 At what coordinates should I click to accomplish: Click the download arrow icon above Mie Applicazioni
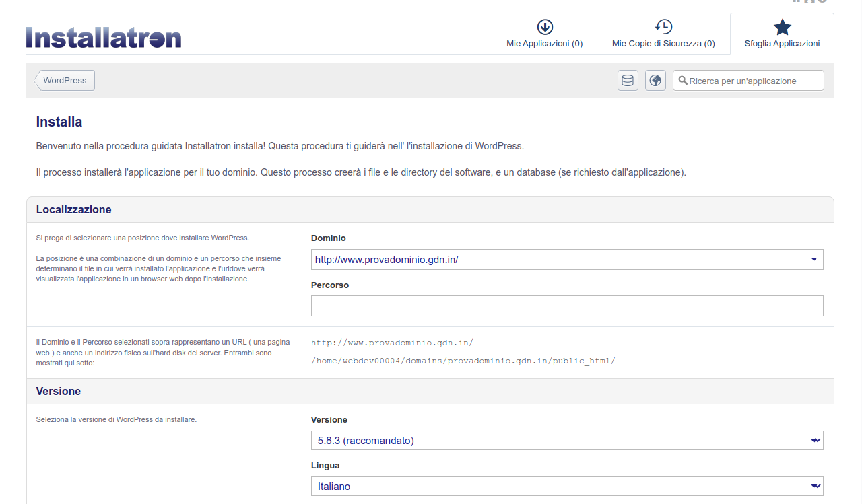click(545, 27)
